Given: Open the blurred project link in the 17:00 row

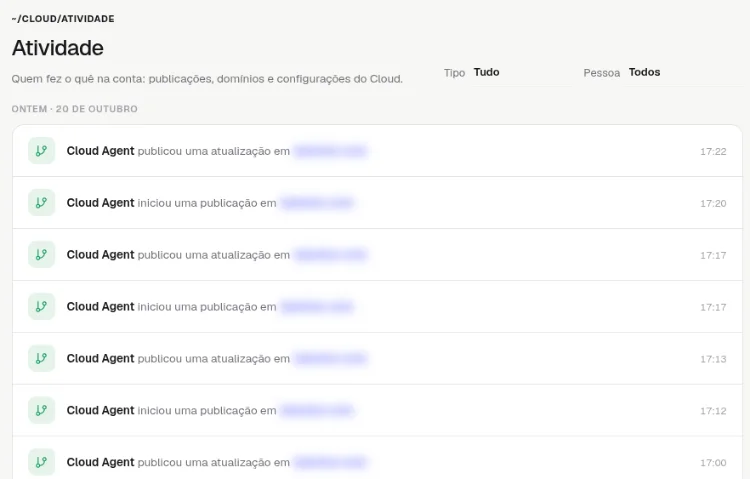Looking at the screenshot, I should (331, 462).
